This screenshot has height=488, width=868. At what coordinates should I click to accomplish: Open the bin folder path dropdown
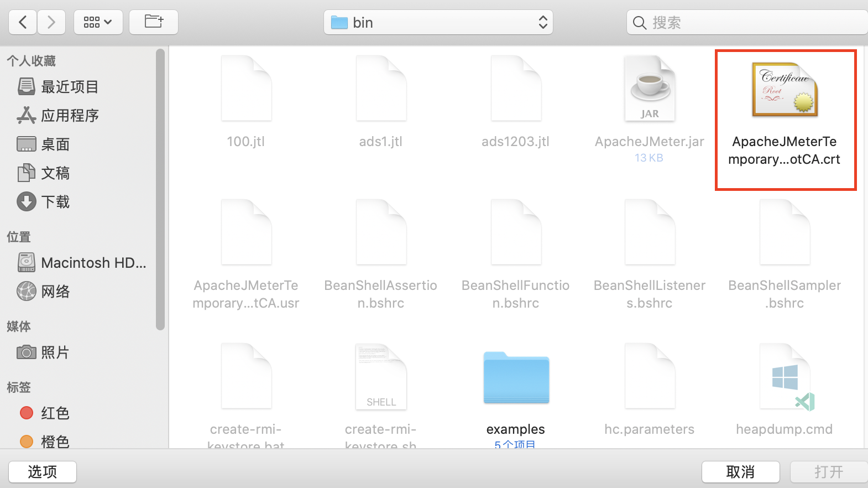click(x=438, y=22)
